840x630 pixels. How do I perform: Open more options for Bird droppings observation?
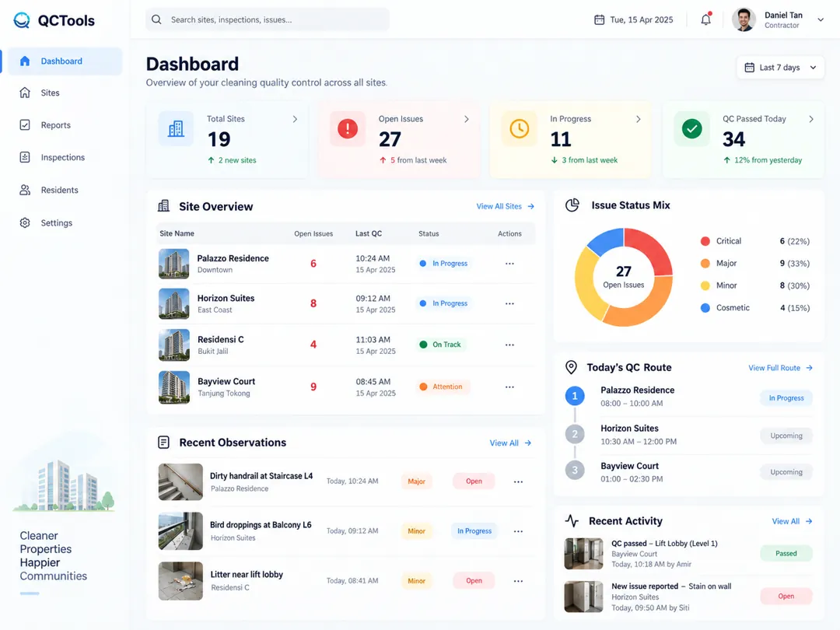point(518,531)
